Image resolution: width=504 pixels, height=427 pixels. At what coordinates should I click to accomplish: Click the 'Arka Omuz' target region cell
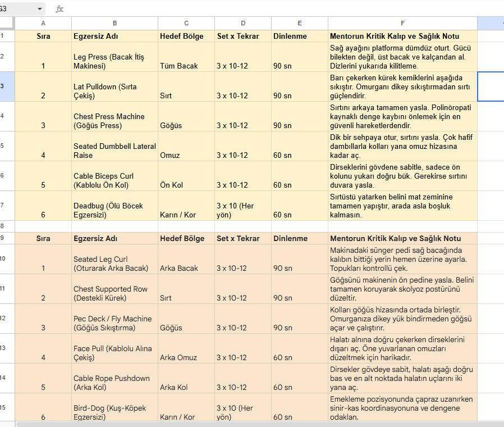pos(186,348)
